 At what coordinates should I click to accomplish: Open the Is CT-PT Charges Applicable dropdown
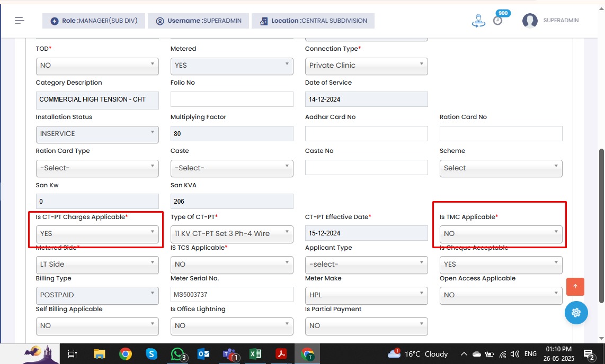tap(97, 234)
